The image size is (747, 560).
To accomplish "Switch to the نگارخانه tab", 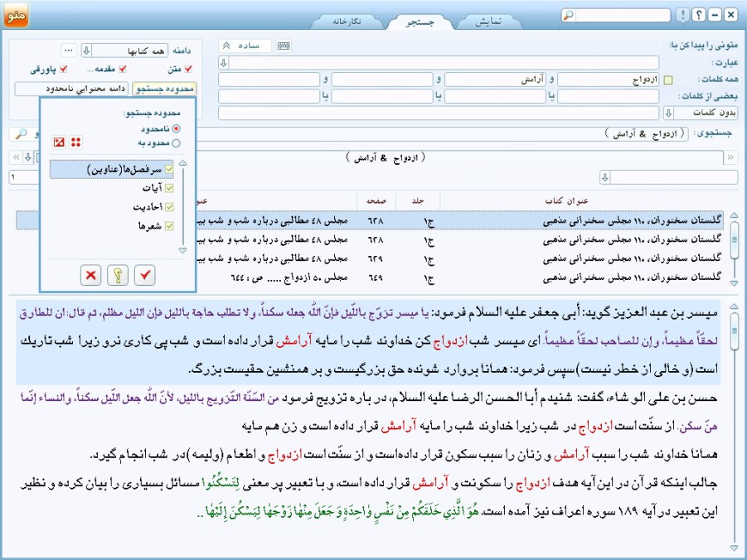I will 347,22.
